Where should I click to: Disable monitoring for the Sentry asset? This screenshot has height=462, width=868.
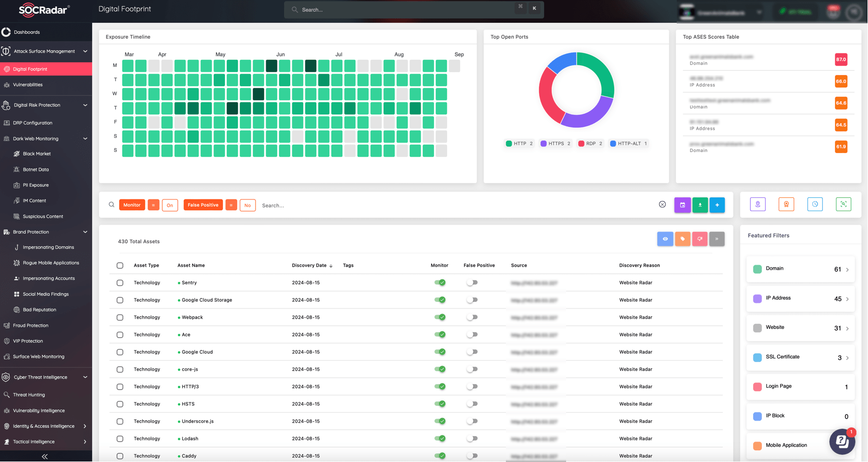[440, 282]
